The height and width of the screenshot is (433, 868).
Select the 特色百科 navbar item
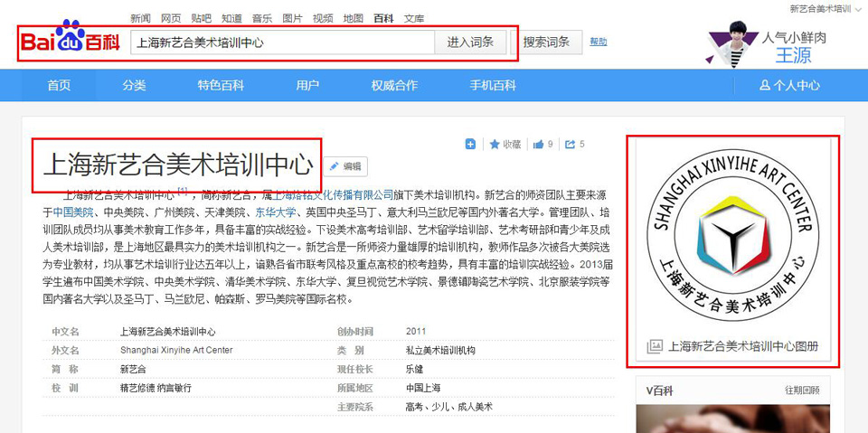(221, 85)
